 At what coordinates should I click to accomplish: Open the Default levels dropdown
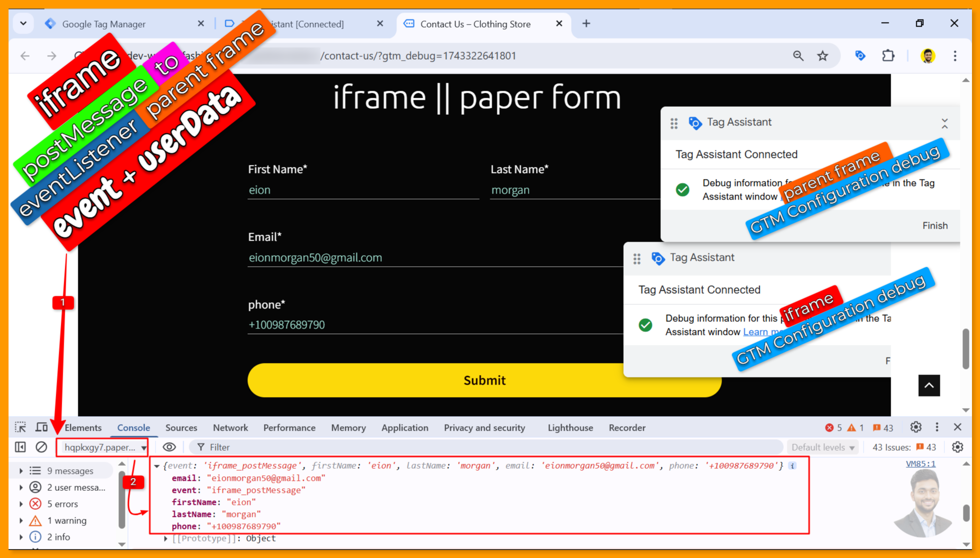tap(822, 447)
